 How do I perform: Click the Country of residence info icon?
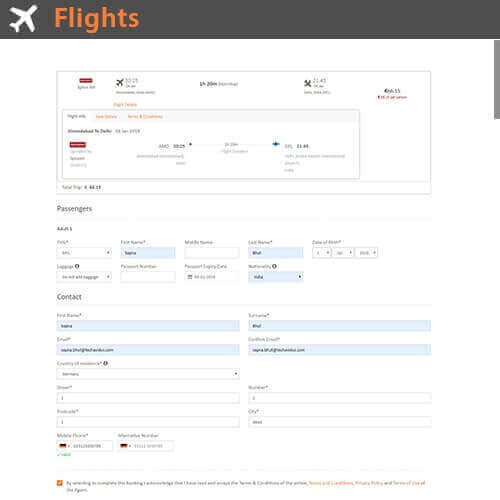105,363
